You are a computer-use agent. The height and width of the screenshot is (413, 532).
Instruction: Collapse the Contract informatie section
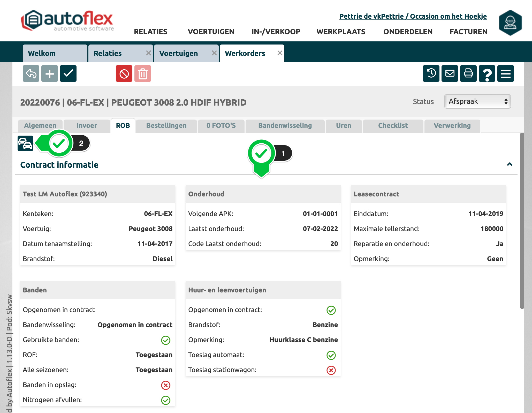point(510,164)
